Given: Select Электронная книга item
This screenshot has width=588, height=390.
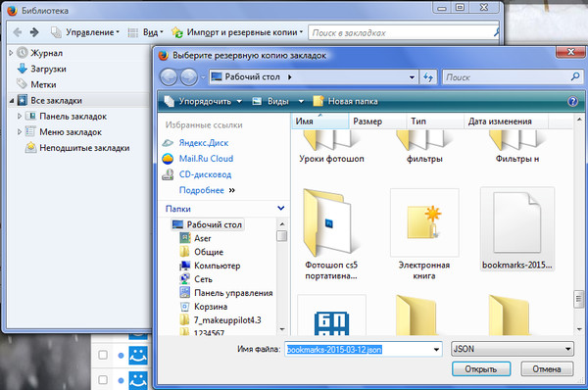Looking at the screenshot, I should (424, 234).
